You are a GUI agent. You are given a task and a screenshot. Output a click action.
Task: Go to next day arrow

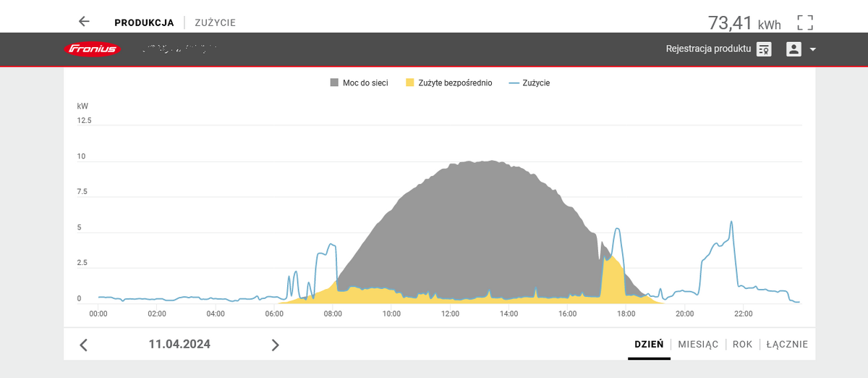275,345
